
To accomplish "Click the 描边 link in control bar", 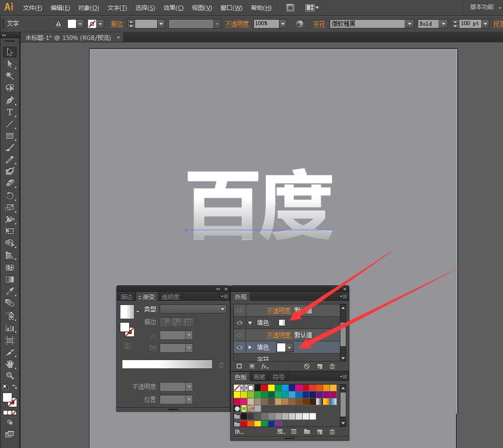I will [117, 24].
